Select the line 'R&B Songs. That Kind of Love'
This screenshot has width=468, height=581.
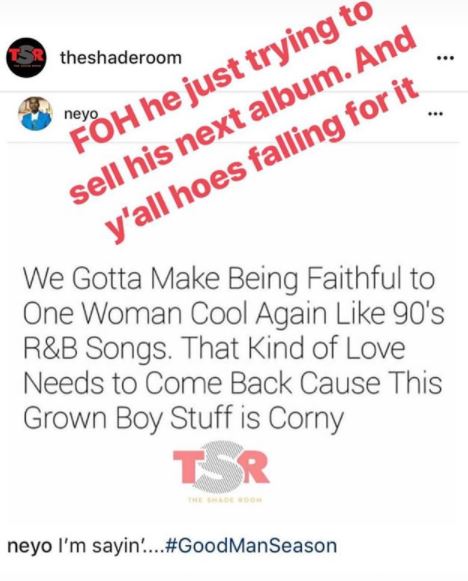click(214, 349)
